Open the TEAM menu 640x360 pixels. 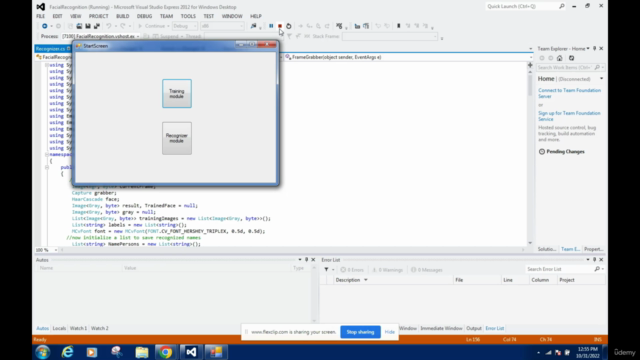[166, 16]
